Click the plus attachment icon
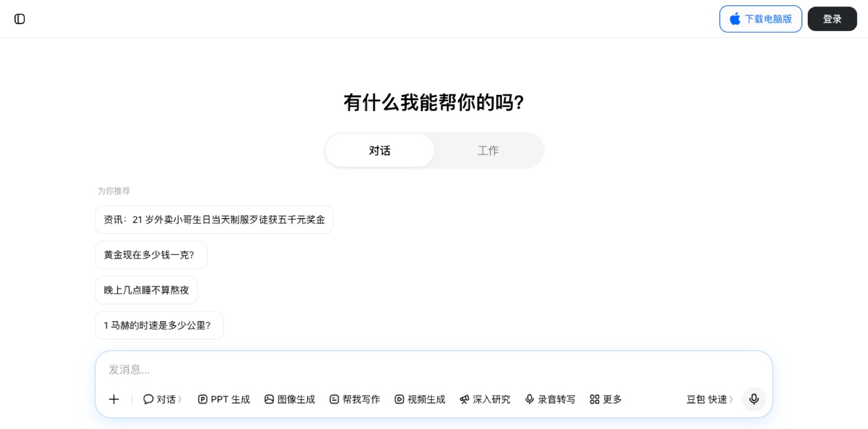The image size is (868, 429). coord(114,399)
